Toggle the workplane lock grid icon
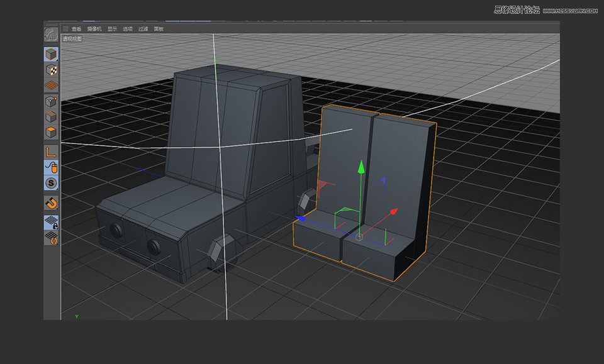The height and width of the screenshot is (364, 604). (x=50, y=221)
